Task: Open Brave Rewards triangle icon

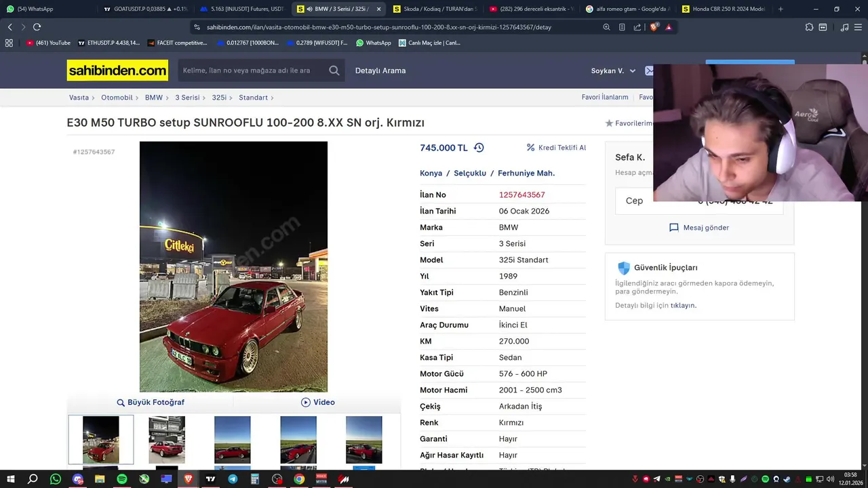Action: click(x=669, y=27)
